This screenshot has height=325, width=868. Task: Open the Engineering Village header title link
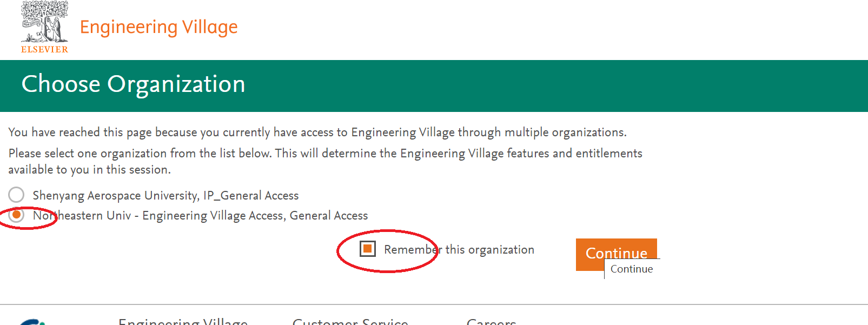pyautogui.click(x=158, y=27)
